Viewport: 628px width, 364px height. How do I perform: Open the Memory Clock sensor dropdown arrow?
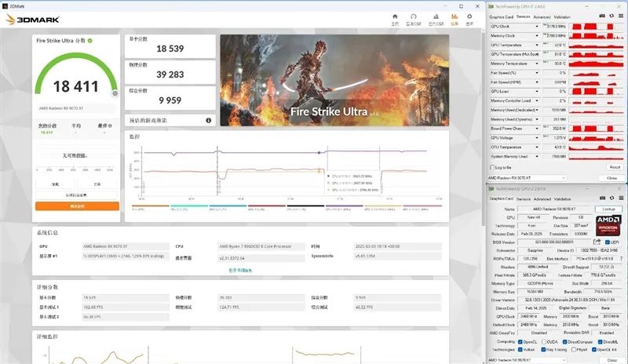[537, 35]
